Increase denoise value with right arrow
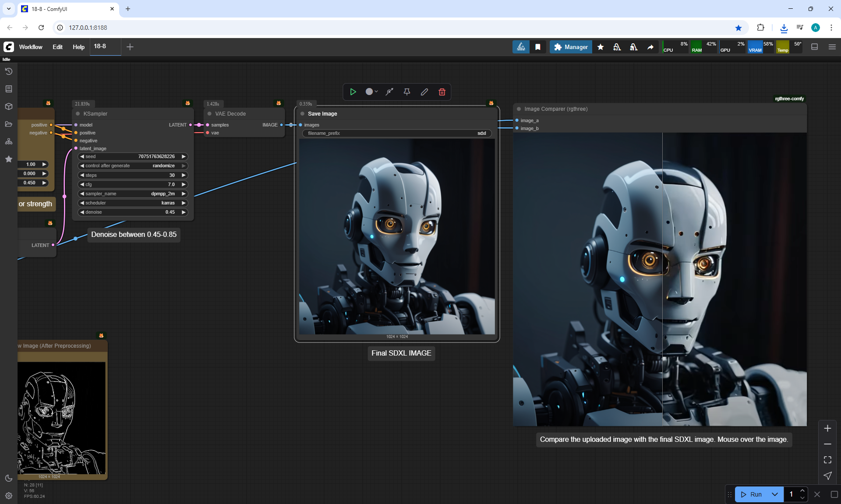The width and height of the screenshot is (841, 504). (184, 212)
